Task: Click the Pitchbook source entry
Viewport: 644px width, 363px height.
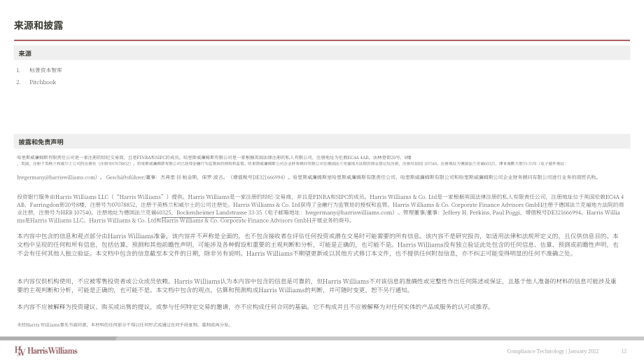Action: pos(43,82)
